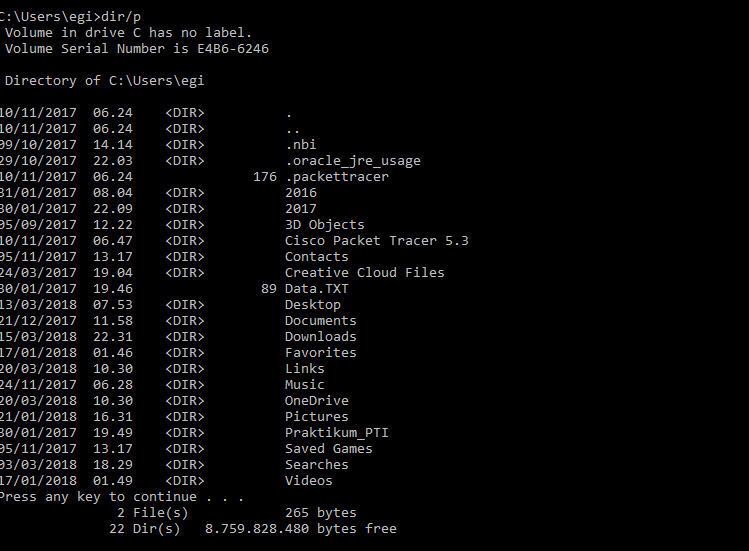Click the Saved Games entry
This screenshot has height=551, width=749.
coord(328,449)
